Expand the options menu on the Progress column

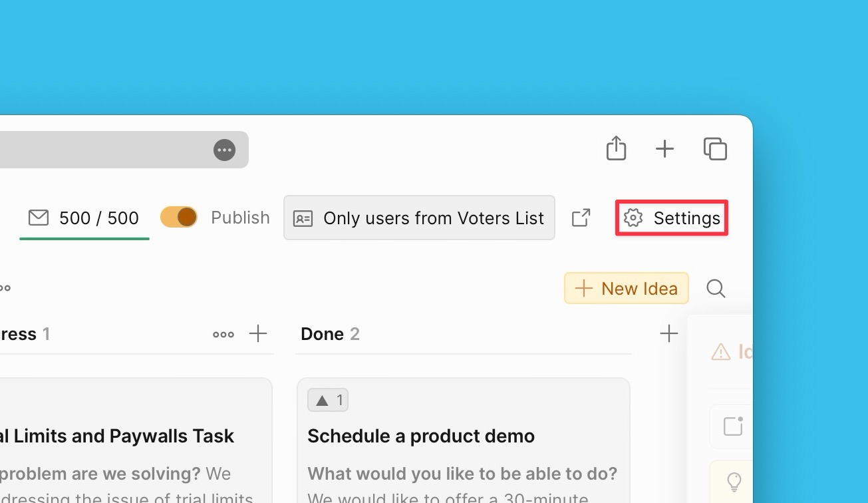pos(223,334)
